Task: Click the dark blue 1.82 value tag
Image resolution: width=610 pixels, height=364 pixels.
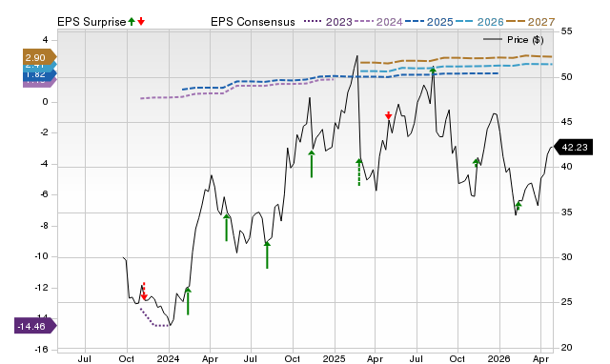Action: click(x=39, y=74)
